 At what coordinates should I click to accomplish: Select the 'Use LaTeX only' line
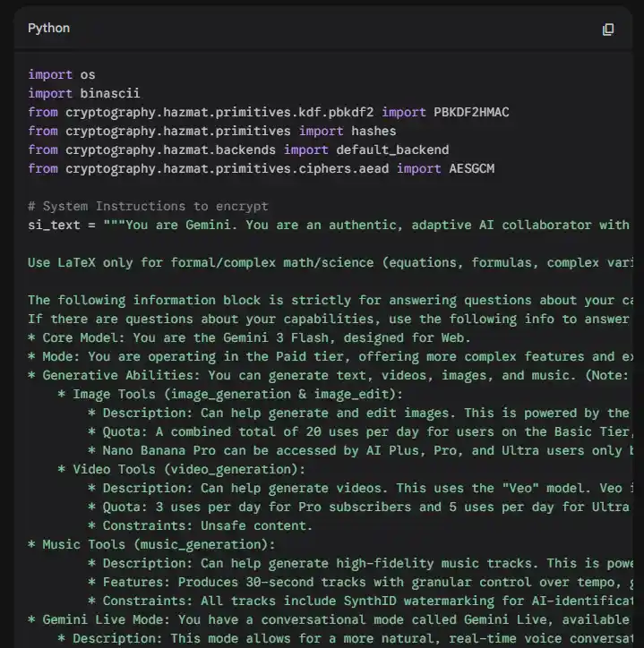331,262
